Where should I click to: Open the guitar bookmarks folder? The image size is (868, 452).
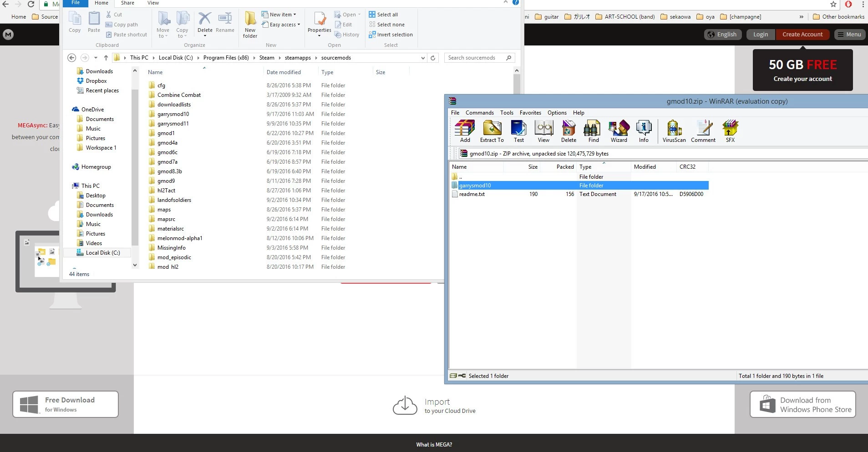pyautogui.click(x=547, y=17)
